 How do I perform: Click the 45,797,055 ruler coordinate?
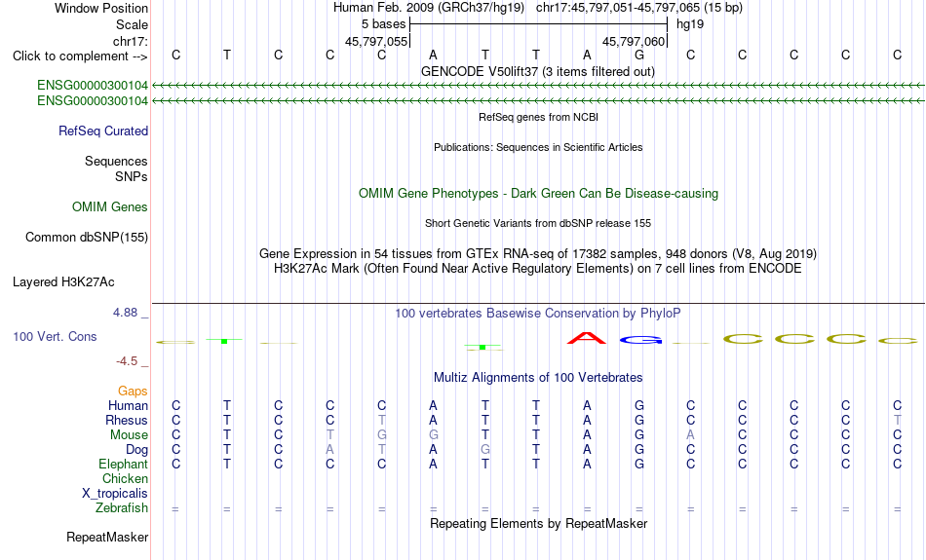(376, 41)
